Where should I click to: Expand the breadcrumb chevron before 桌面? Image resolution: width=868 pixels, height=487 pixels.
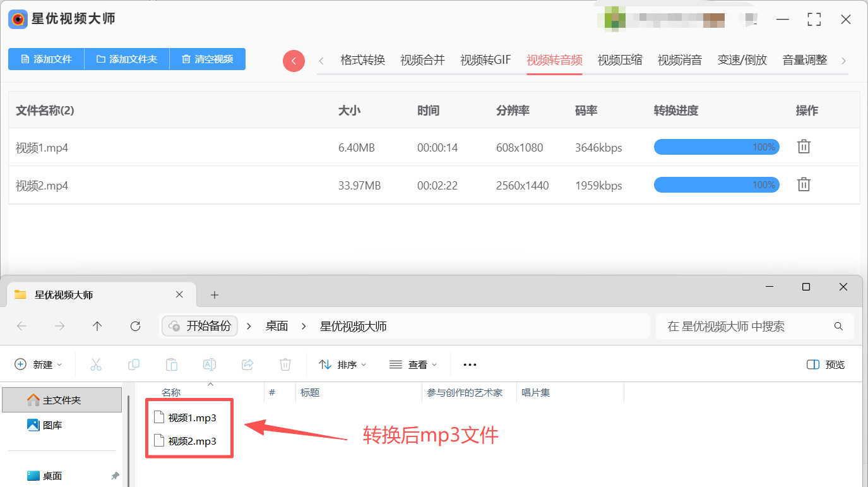coord(249,327)
